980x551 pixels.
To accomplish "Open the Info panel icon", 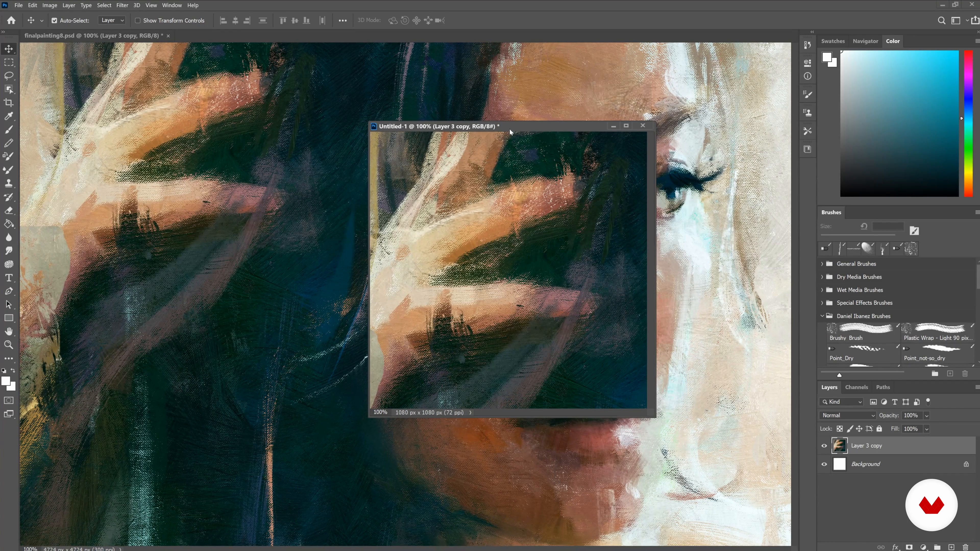I will point(807,77).
